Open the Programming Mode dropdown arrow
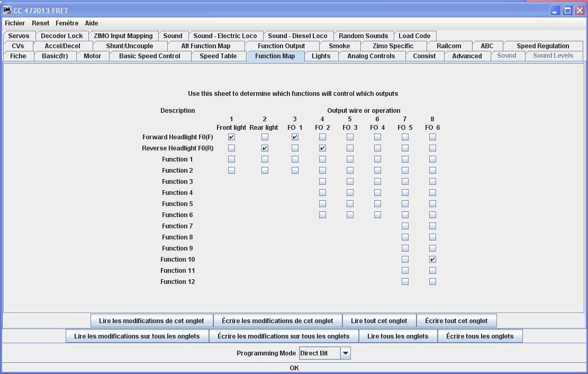The image size is (588, 374). point(346,353)
